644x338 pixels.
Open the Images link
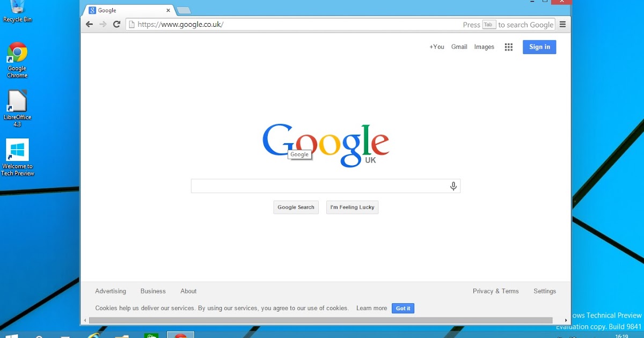(484, 47)
